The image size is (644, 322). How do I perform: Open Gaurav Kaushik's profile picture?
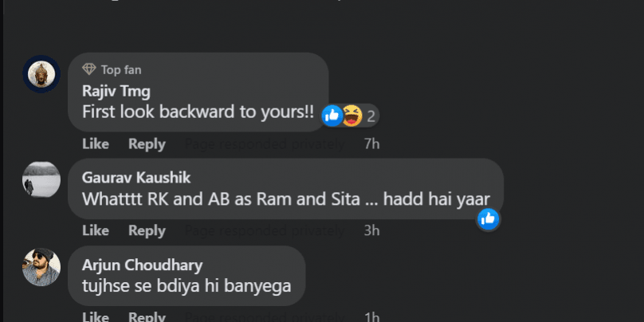(41, 178)
